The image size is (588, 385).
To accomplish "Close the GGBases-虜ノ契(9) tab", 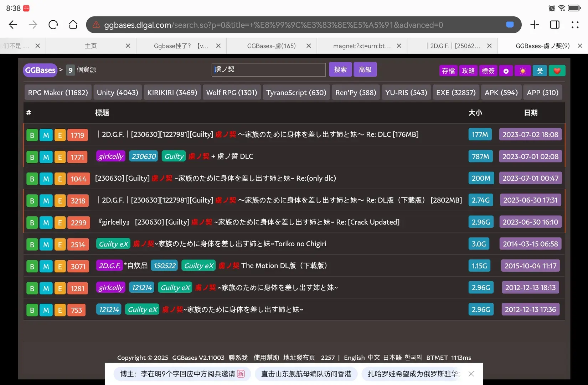I will pos(580,46).
